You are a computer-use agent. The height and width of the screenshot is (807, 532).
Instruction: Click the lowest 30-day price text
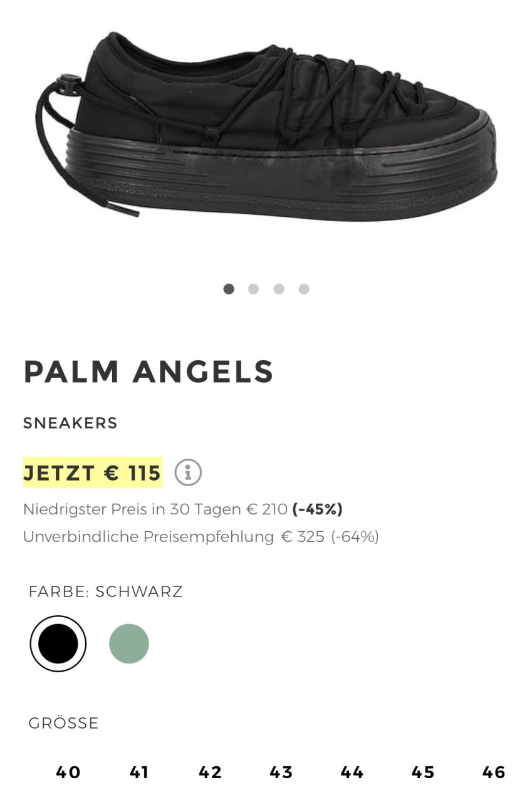point(183,509)
